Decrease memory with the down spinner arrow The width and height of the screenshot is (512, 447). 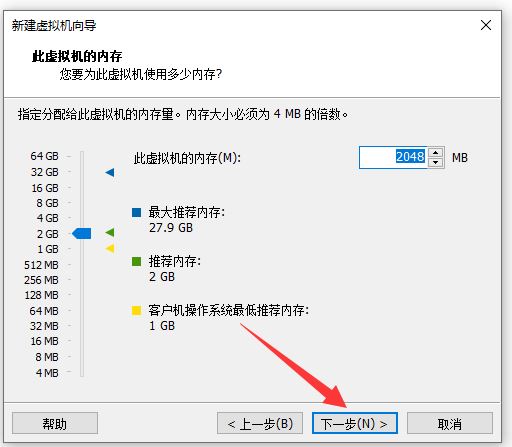435,162
